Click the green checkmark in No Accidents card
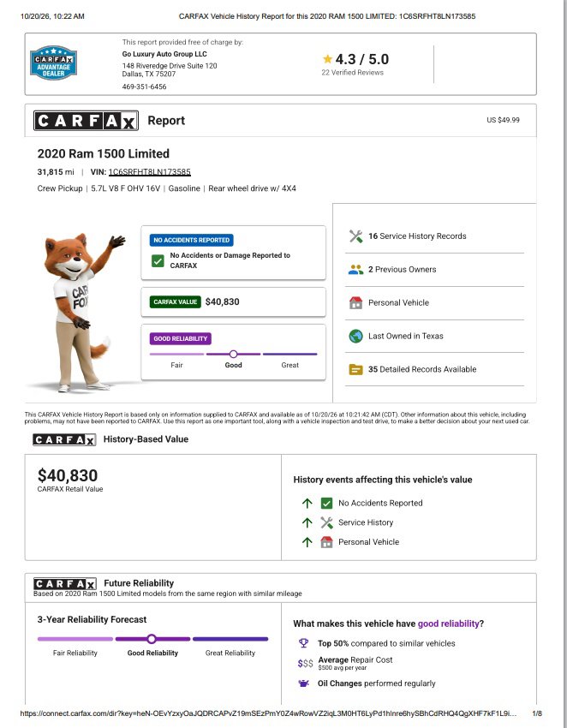Image resolution: width=567 pixels, height=728 pixels. (158, 260)
